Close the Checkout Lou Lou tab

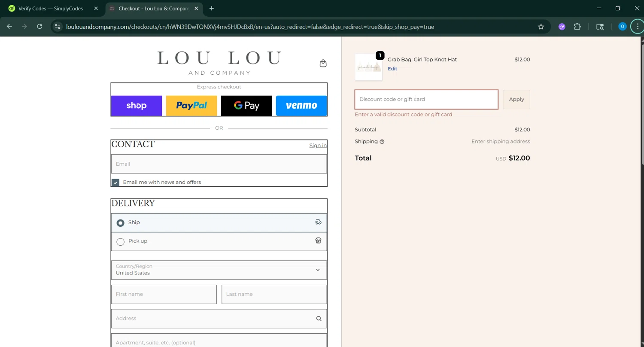pyautogui.click(x=197, y=8)
